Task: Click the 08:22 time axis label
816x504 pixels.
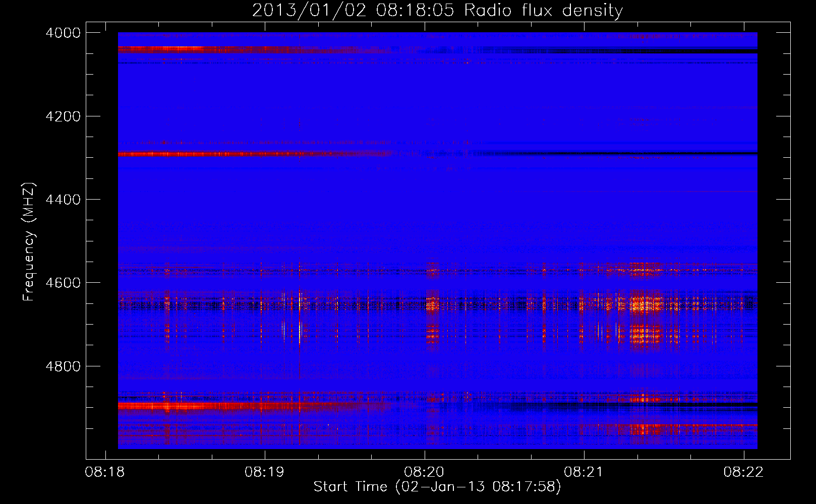Action: click(743, 472)
